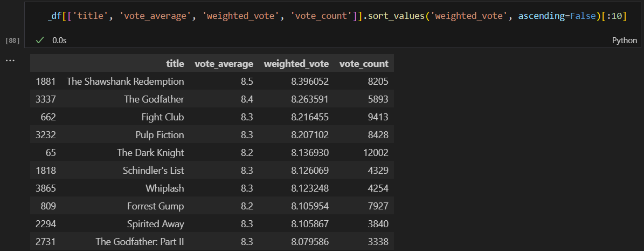Click the 0.0s execution time

(60, 40)
